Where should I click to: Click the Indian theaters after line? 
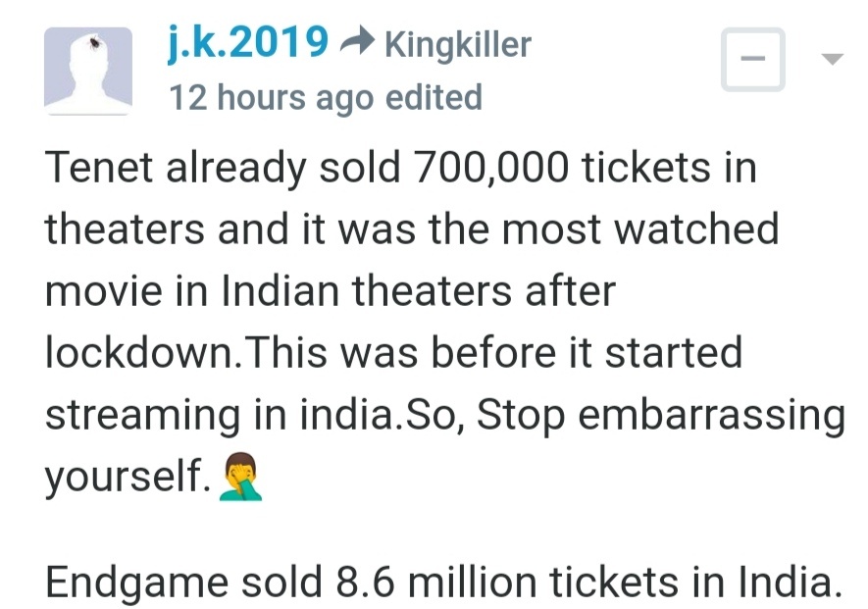click(330, 290)
